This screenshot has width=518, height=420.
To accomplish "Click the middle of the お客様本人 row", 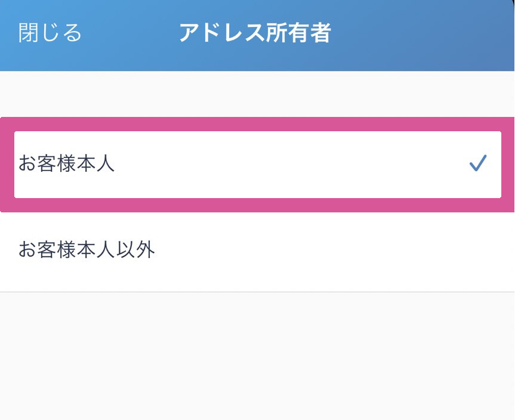I will click(x=257, y=164).
